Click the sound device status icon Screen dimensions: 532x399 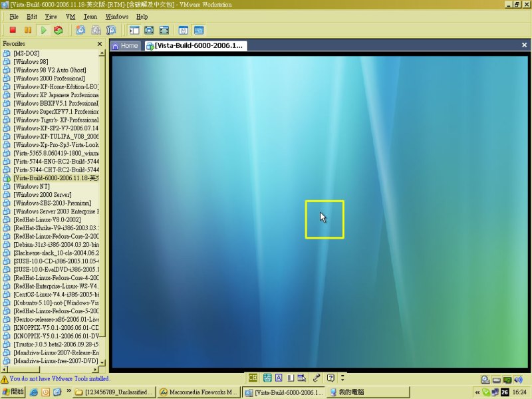(518, 380)
